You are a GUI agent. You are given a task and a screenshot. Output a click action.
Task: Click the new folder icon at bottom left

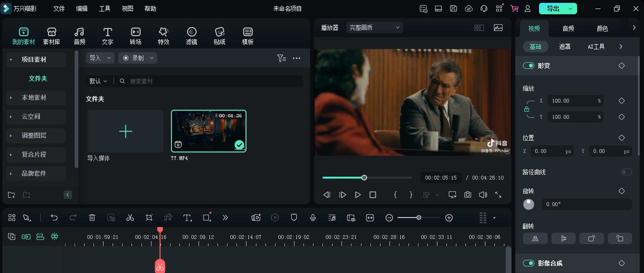click(x=11, y=194)
